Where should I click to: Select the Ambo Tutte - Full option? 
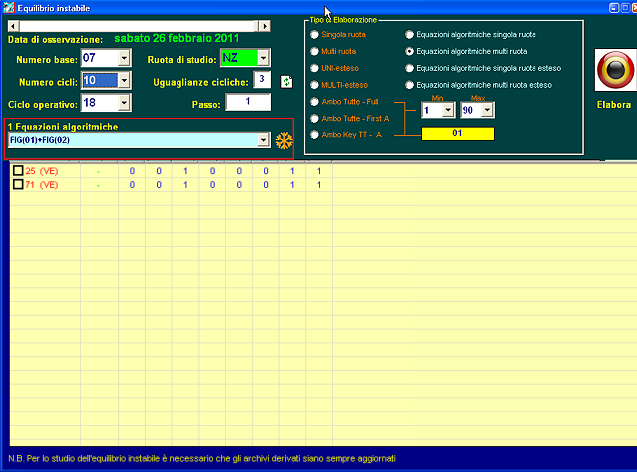[x=314, y=102]
